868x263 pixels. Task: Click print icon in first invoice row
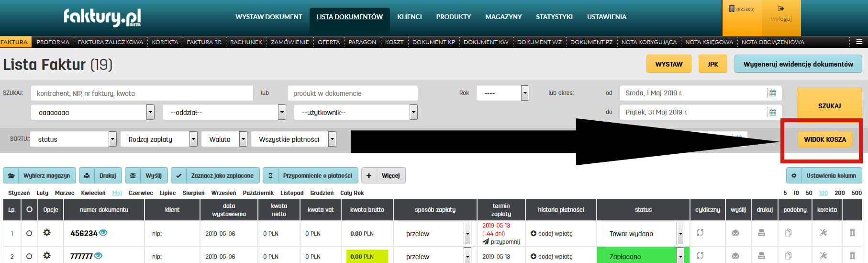(x=761, y=233)
